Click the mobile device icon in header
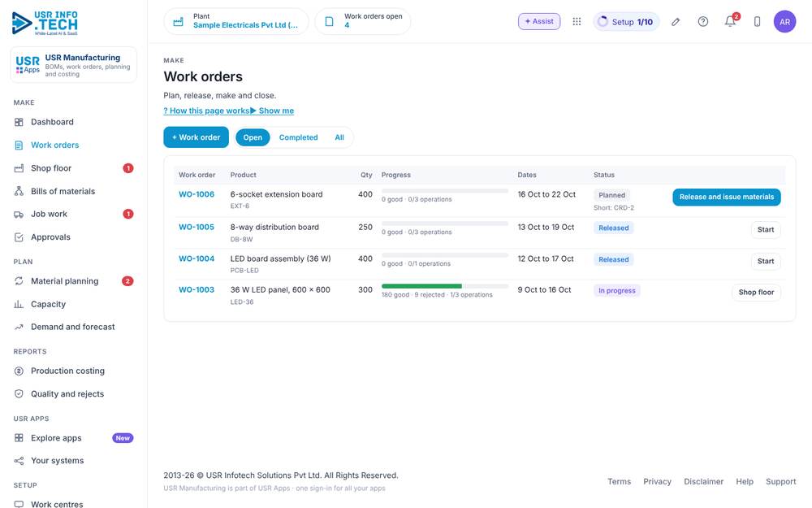Screen dimensions: 812x508 757,21
